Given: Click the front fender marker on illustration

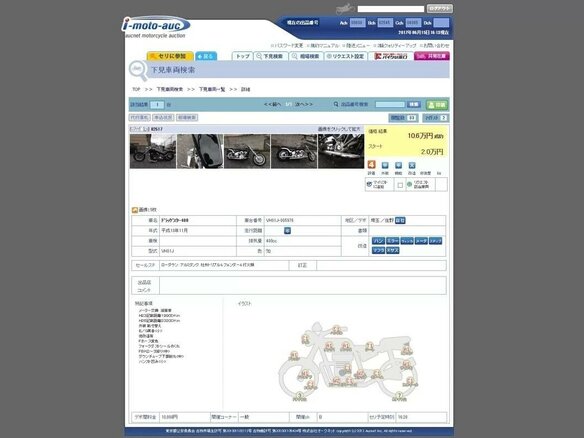Looking at the screenshot, I should pos(294,356).
